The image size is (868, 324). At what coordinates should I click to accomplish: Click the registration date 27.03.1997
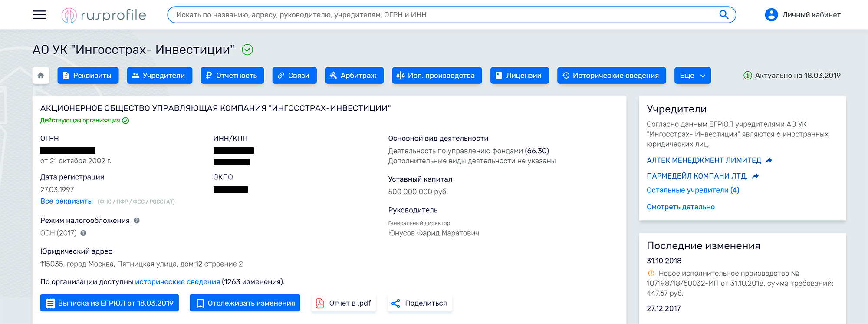coord(57,190)
